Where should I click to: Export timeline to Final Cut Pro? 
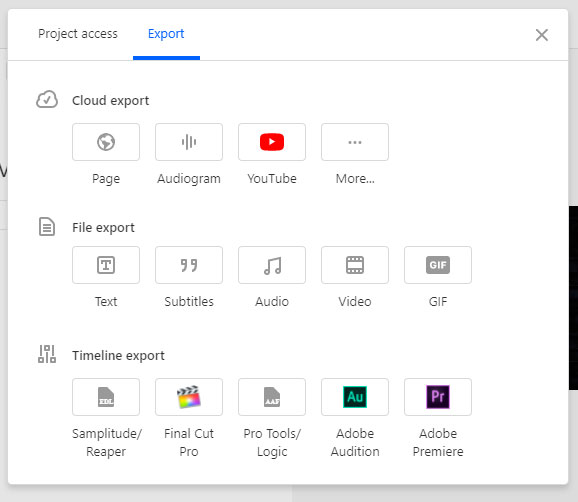189,397
